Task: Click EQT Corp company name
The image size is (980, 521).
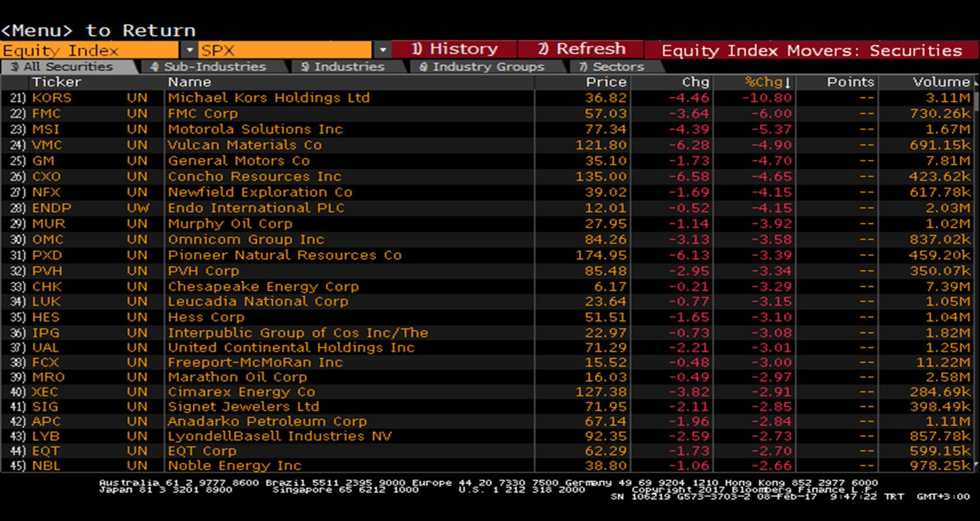Action: pos(202,452)
